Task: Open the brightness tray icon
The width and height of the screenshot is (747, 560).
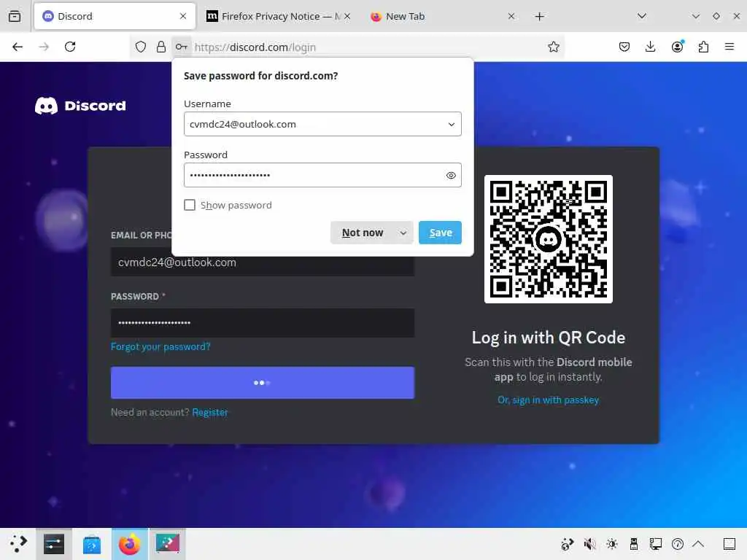Action: [x=612, y=544]
